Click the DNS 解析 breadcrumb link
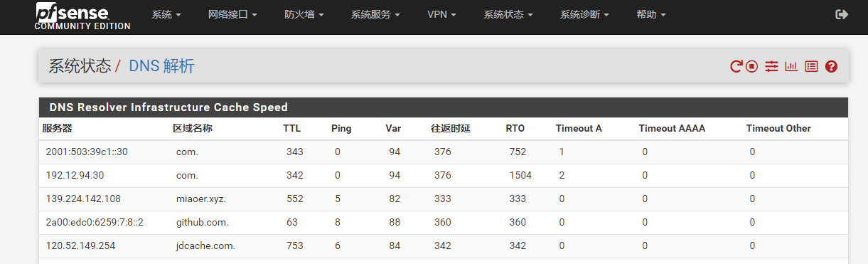The image size is (868, 264). tap(161, 66)
